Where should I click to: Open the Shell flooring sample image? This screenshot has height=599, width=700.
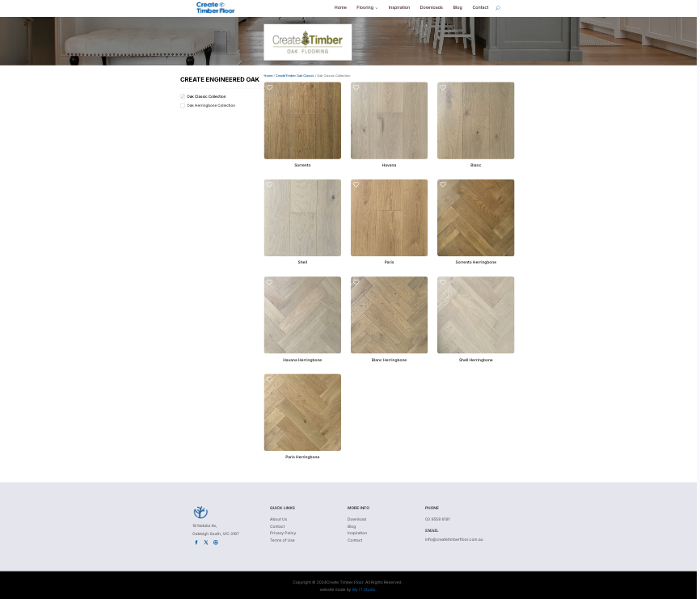[302, 217]
